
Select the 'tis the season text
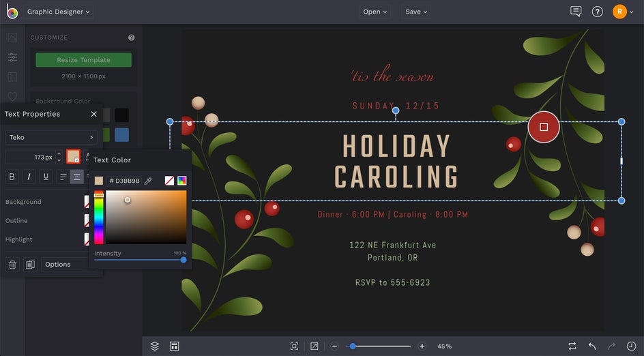pyautogui.click(x=392, y=75)
